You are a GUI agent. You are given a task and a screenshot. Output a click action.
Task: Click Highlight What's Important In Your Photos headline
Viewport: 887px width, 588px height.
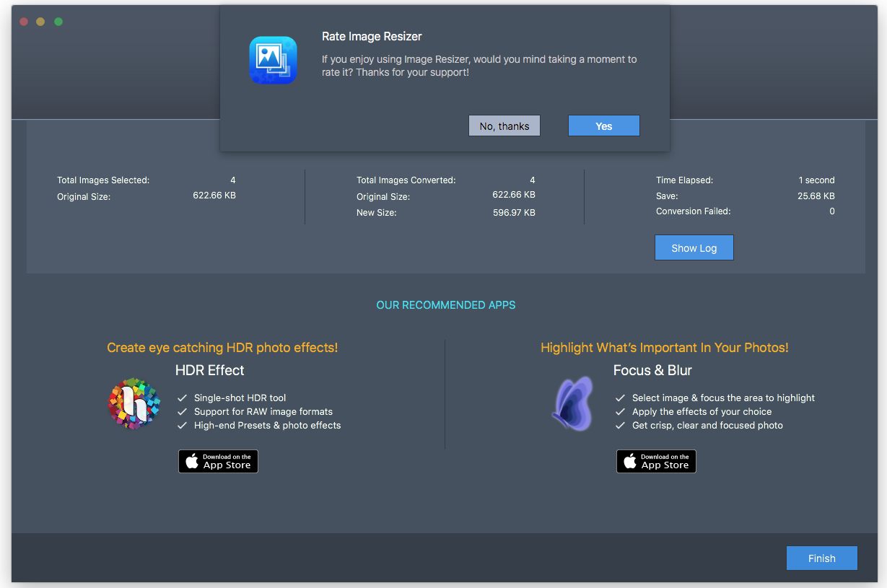pyautogui.click(x=664, y=348)
